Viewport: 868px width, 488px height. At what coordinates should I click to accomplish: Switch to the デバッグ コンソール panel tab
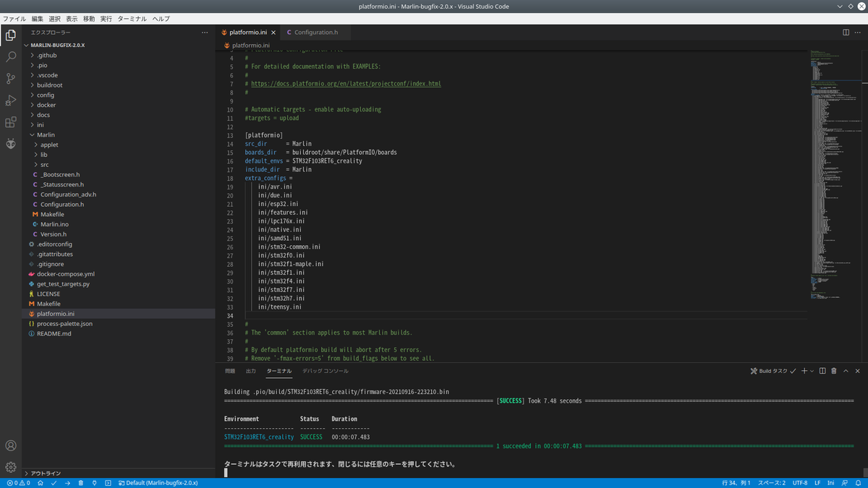[x=325, y=371]
